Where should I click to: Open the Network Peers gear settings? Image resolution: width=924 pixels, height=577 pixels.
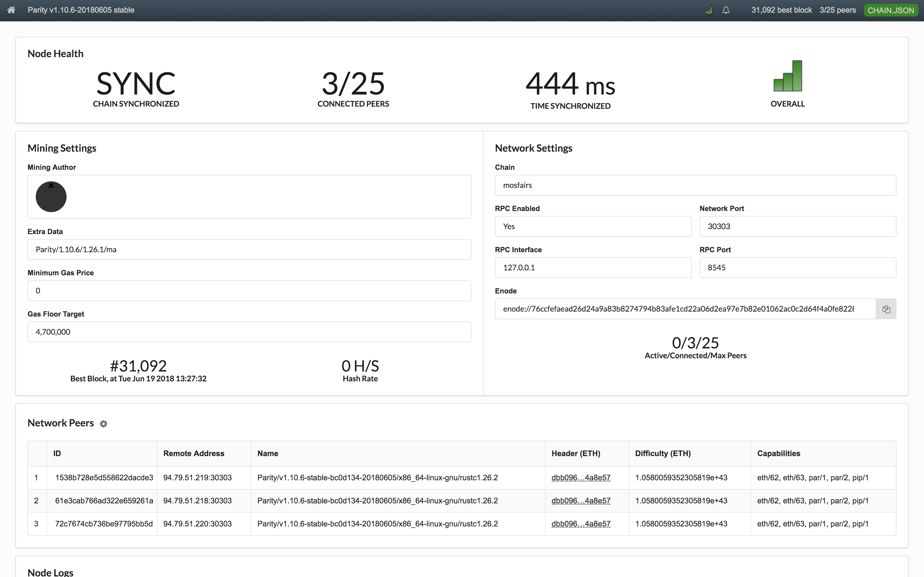tap(103, 424)
